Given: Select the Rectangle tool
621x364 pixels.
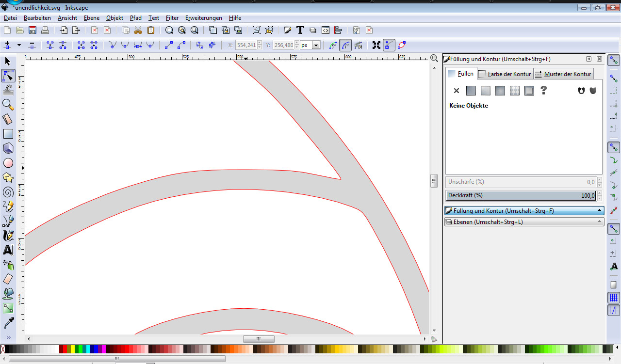Looking at the screenshot, I should 8,134.
